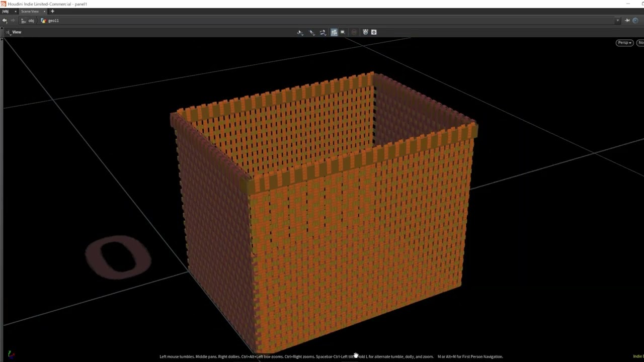Click the forward navigation arrow

coord(13,21)
